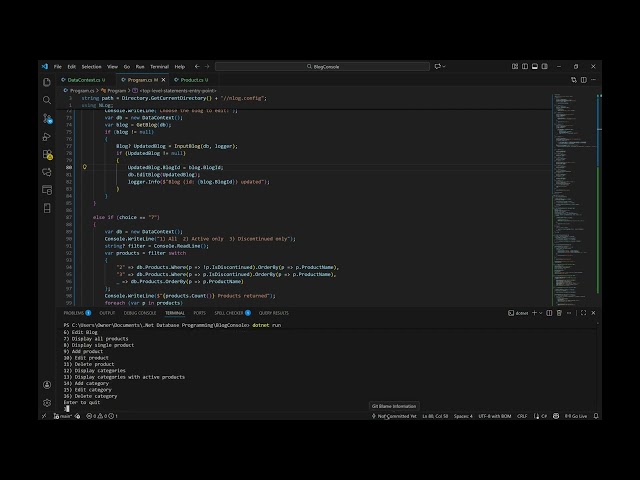Open the Explorer view in the activity bar
Image resolution: width=640 pixels, height=480 pixels.
click(x=47, y=81)
